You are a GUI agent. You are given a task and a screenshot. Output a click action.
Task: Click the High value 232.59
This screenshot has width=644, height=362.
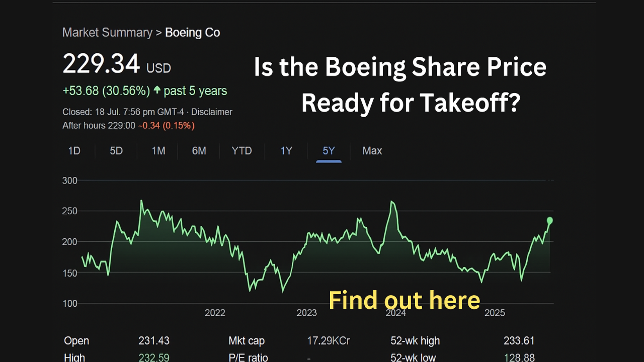154,357
